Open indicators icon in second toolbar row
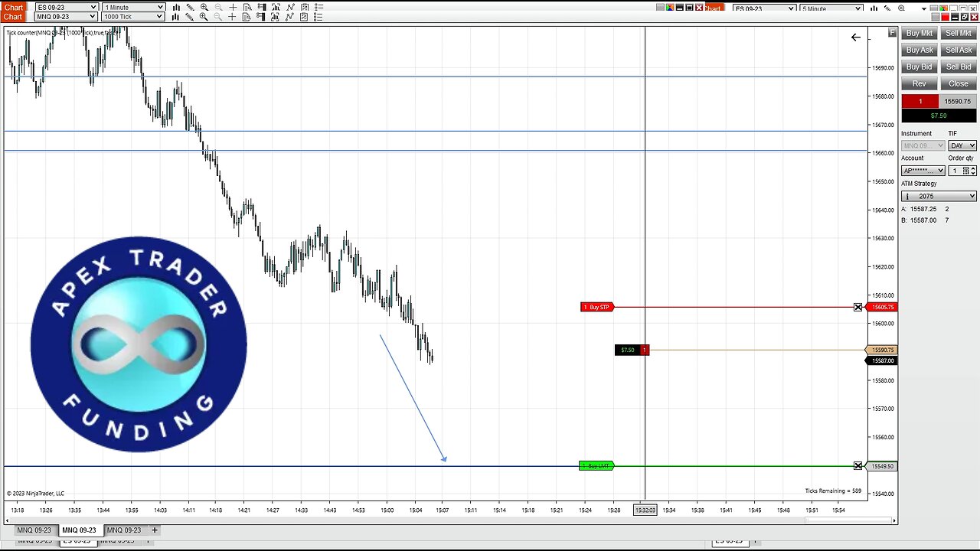Viewport: 980px width, 551px height. click(289, 16)
